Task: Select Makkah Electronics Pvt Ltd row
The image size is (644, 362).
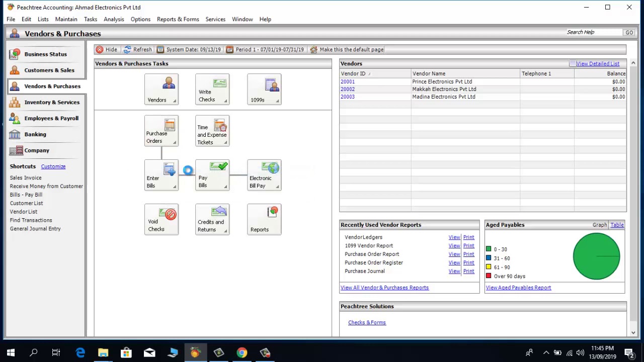Action: pyautogui.click(x=482, y=89)
